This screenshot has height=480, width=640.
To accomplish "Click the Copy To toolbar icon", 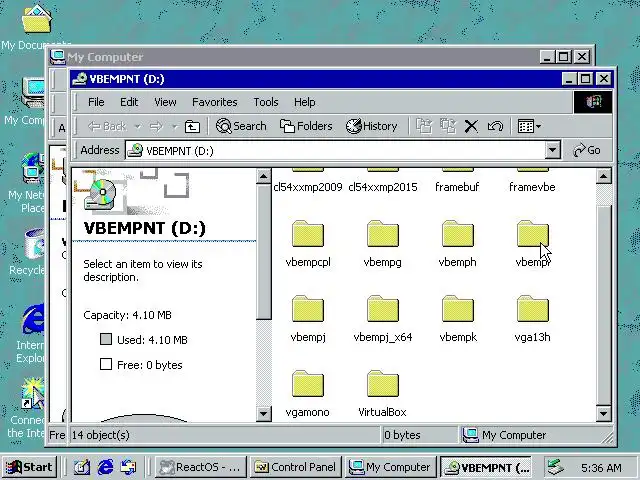I will (x=447, y=126).
